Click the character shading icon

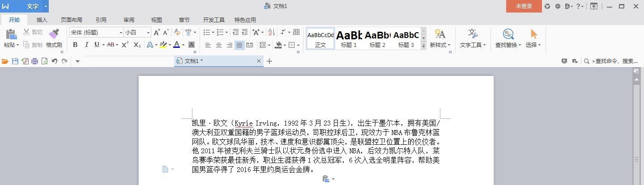(192, 45)
